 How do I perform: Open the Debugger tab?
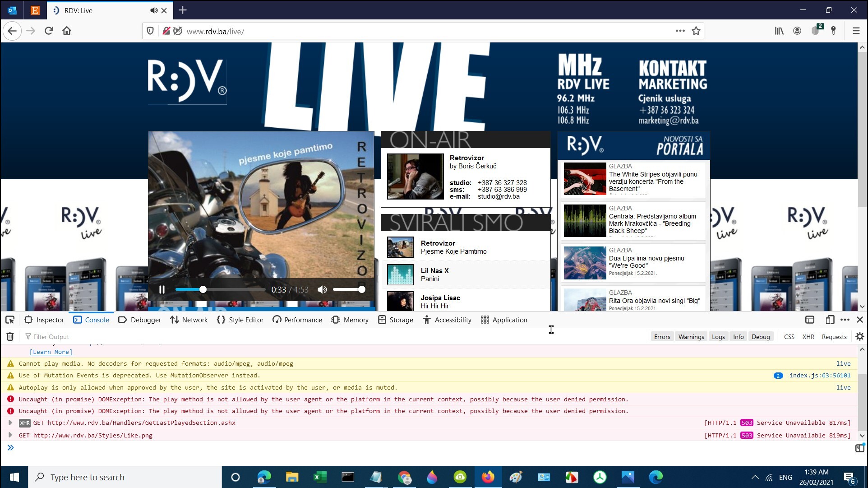140,320
